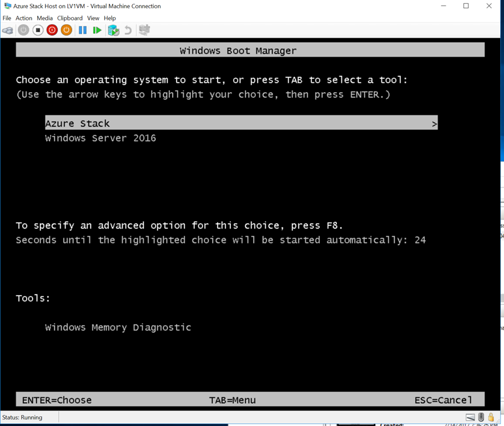This screenshot has height=426, width=504.
Task: Select the Azure Stack boot entry
Action: pyautogui.click(x=241, y=123)
